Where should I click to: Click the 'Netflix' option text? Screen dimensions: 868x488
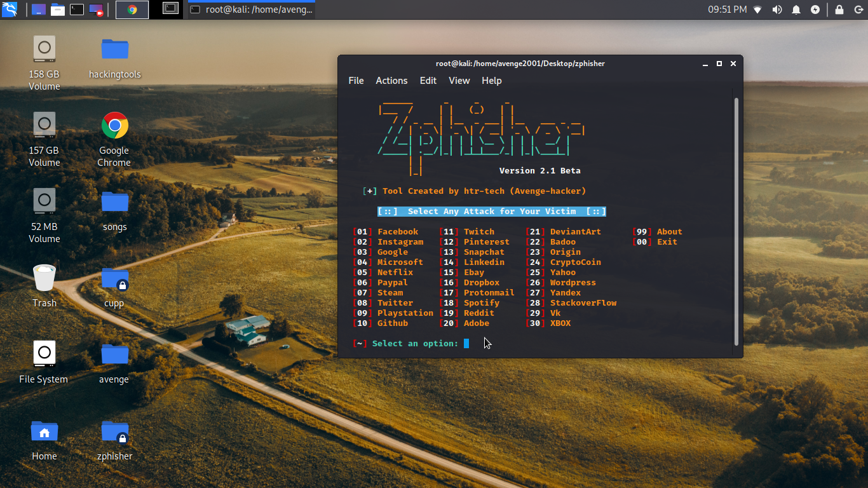(x=395, y=273)
